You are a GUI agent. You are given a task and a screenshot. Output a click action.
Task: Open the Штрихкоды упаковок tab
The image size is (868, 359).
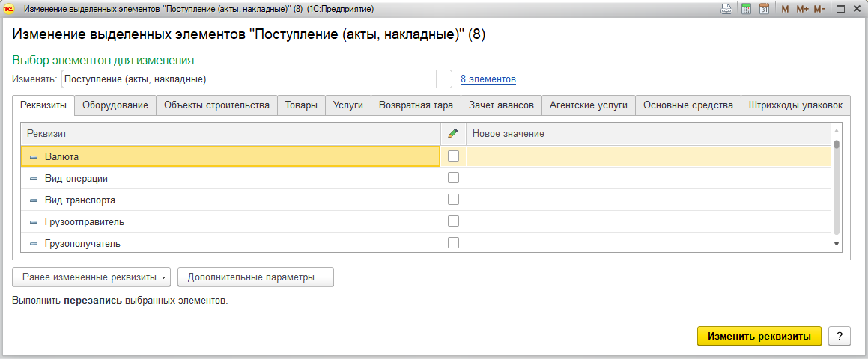(795, 105)
